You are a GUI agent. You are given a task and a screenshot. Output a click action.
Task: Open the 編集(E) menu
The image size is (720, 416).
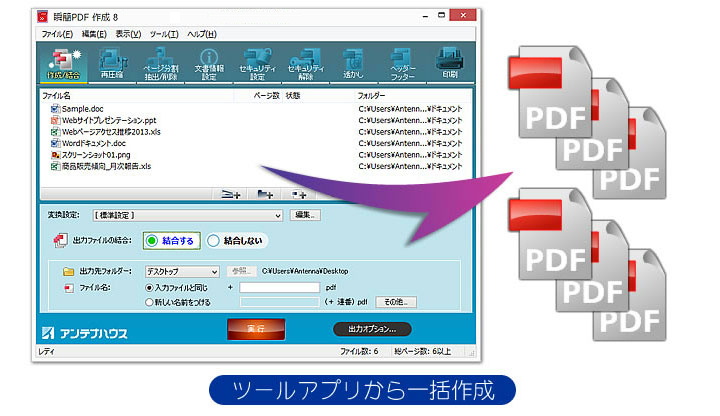coord(94,34)
